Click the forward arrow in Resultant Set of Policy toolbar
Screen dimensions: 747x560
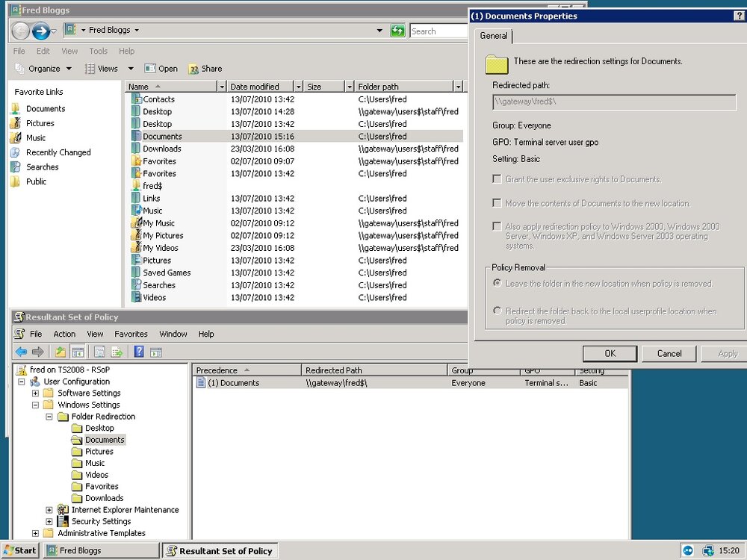[37, 352]
